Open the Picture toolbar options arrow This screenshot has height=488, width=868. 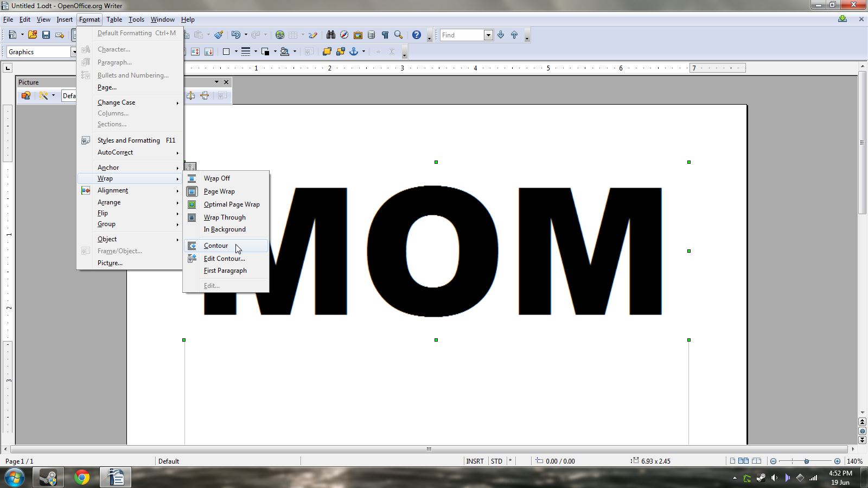coord(216,82)
